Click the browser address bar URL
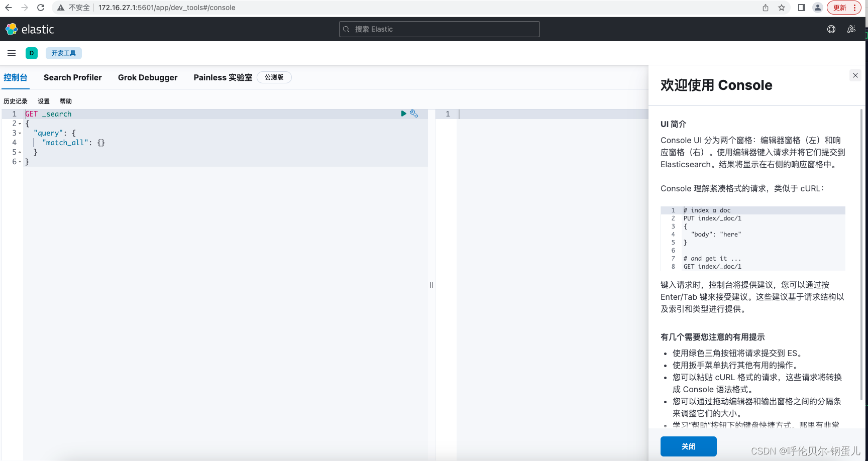 pos(167,8)
